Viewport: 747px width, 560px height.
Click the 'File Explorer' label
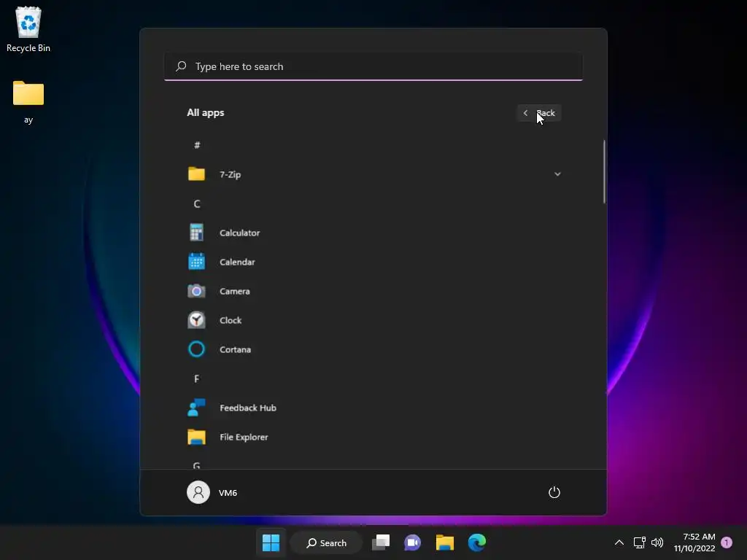click(244, 437)
